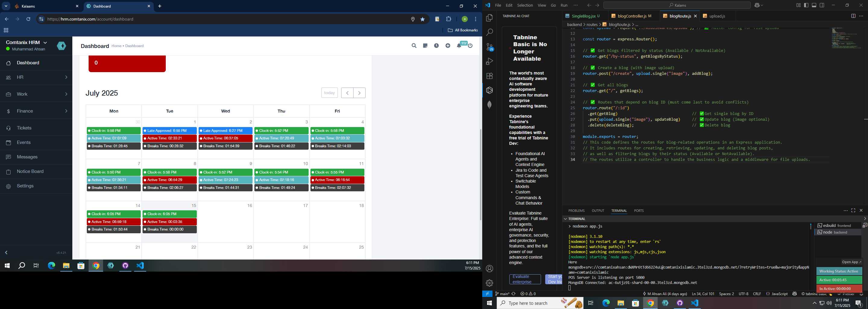Image resolution: width=868 pixels, height=309 pixels.
Task: Click HRM dashboard search icon
Action: coord(414,46)
